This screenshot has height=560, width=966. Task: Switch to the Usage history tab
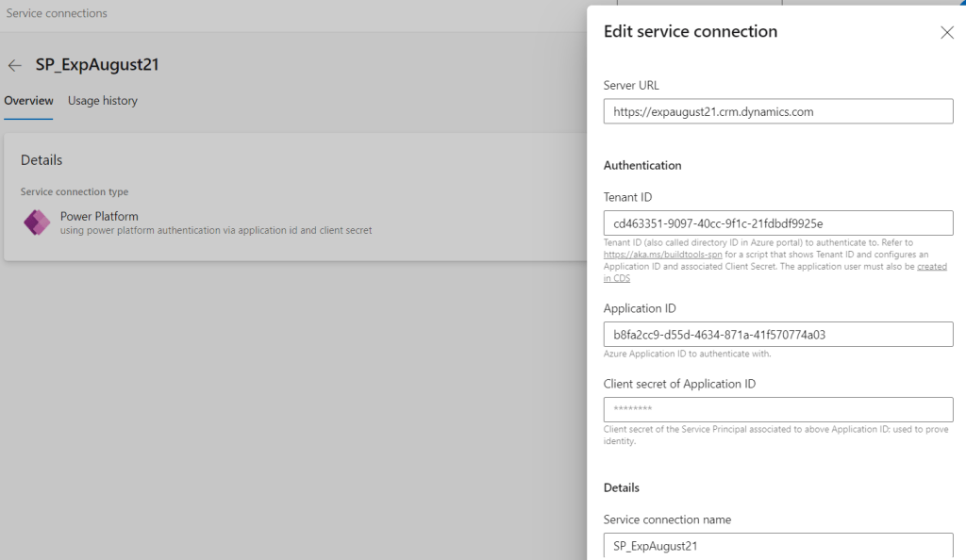[x=102, y=101]
